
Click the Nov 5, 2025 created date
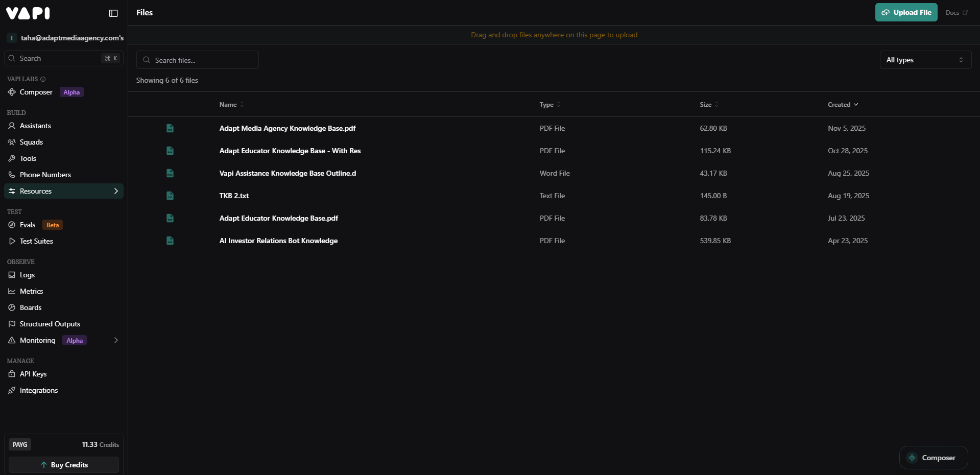click(847, 128)
